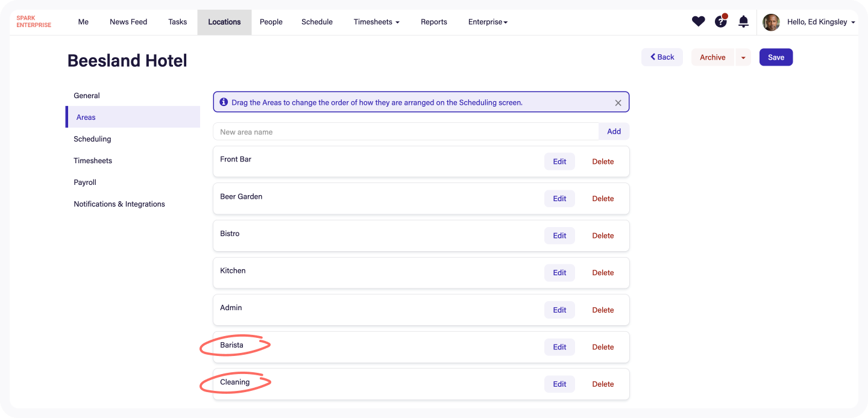Open the People page

pyautogui.click(x=271, y=22)
